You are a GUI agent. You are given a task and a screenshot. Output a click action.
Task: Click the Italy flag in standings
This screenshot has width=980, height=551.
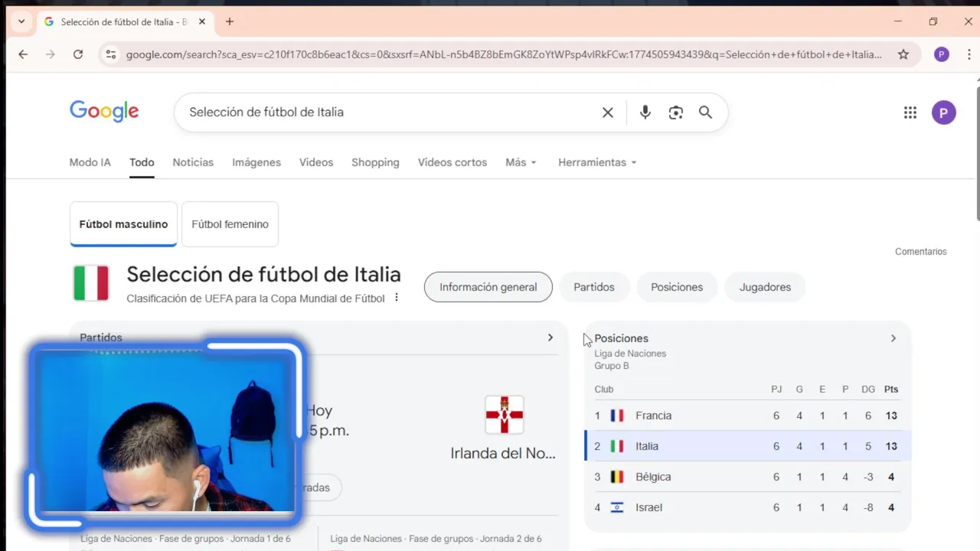coord(617,446)
